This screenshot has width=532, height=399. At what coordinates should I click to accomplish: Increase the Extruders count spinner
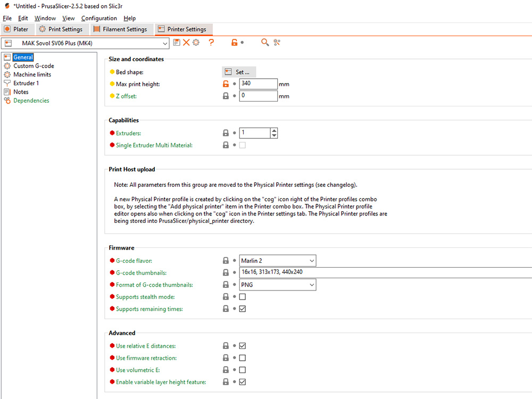274,131
